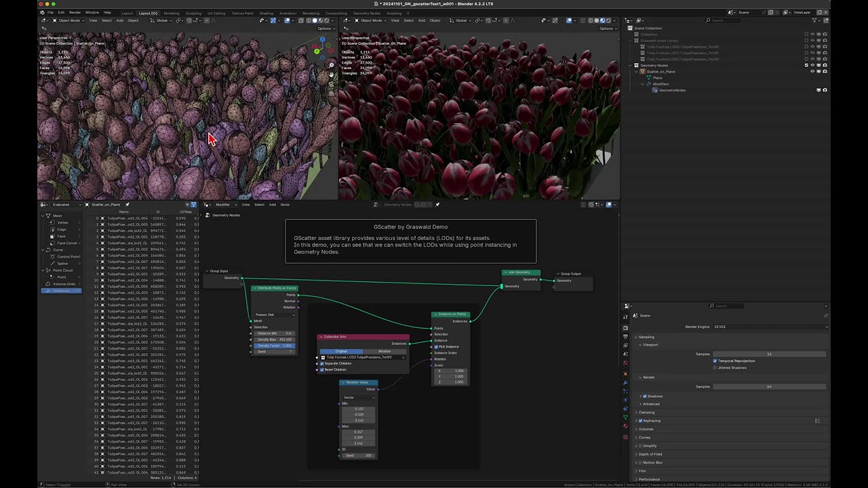Toggle Geometry Nodes collection exclude checkbox
This screenshot has width=868, height=488.
tap(806, 65)
